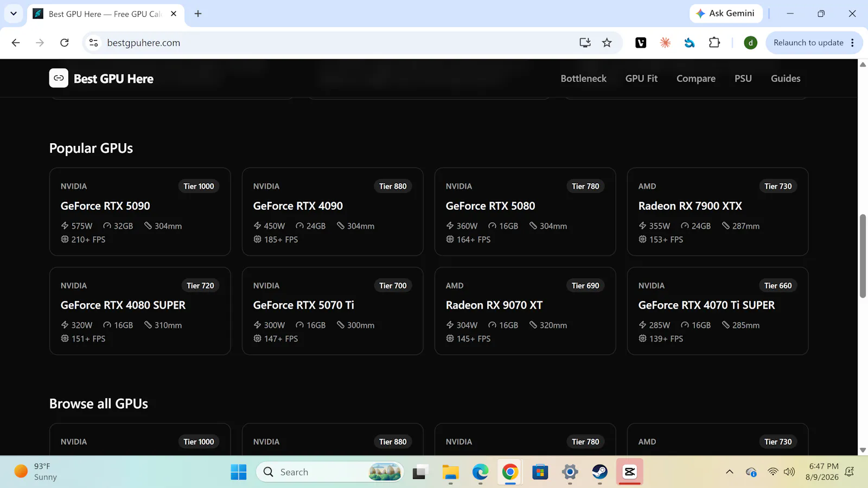This screenshot has height=488, width=868.
Task: Open the Compare page
Action: click(x=696, y=79)
